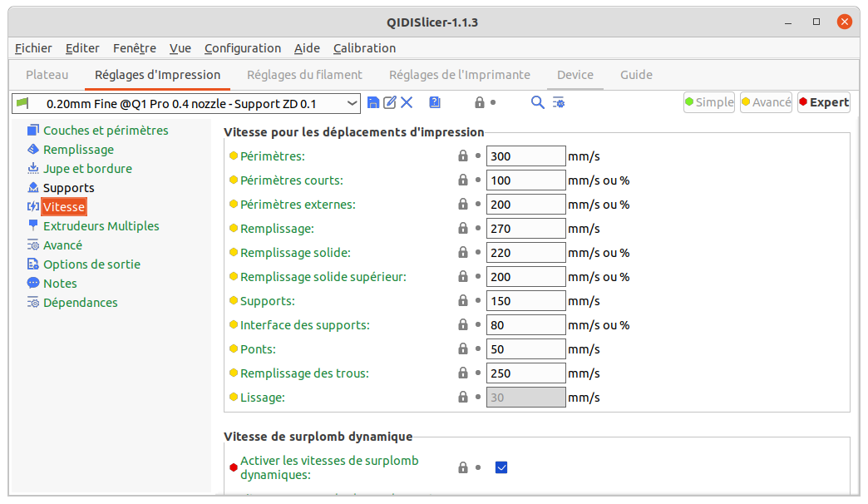This screenshot has height=504, width=868.
Task: Click lock icon beside Ponts
Action: (463, 349)
